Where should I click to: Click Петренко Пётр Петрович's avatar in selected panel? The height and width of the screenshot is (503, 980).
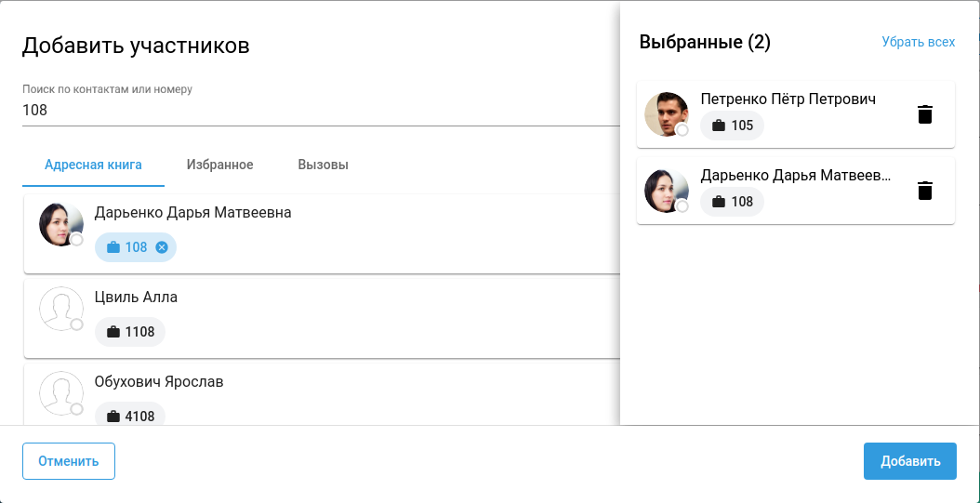tap(666, 114)
